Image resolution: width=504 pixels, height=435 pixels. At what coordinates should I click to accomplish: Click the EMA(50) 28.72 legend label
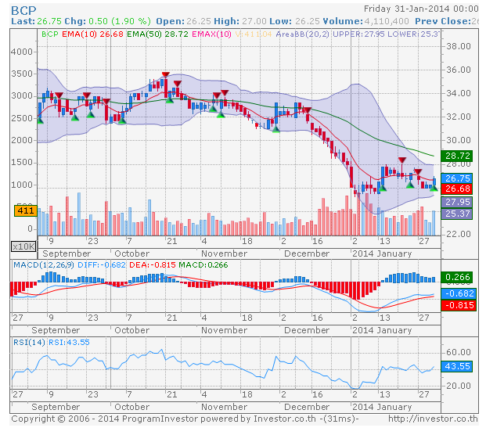[157, 34]
